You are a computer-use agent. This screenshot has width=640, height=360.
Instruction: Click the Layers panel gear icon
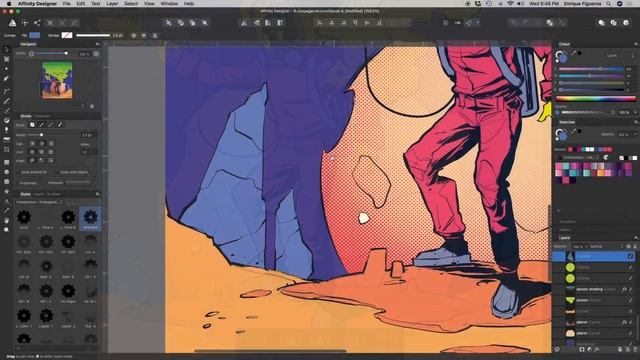[x=629, y=247]
